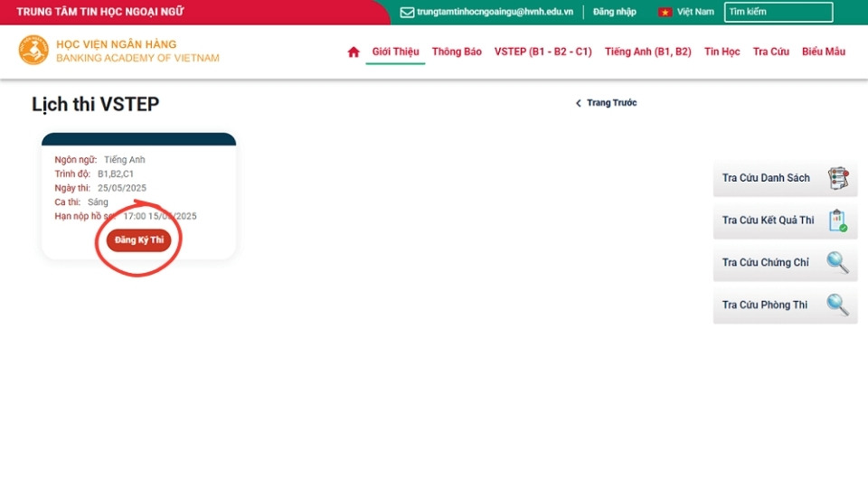Click the HỌC VIỆN NGÂN HÀNG title text

tap(117, 44)
